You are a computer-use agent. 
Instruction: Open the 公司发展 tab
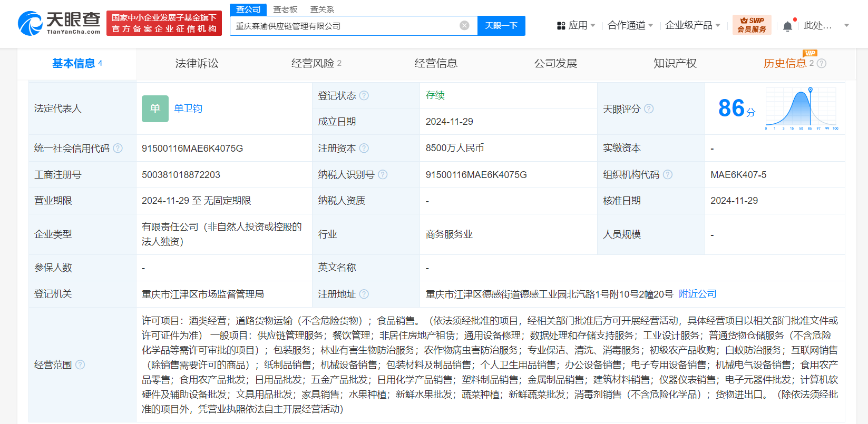555,63
